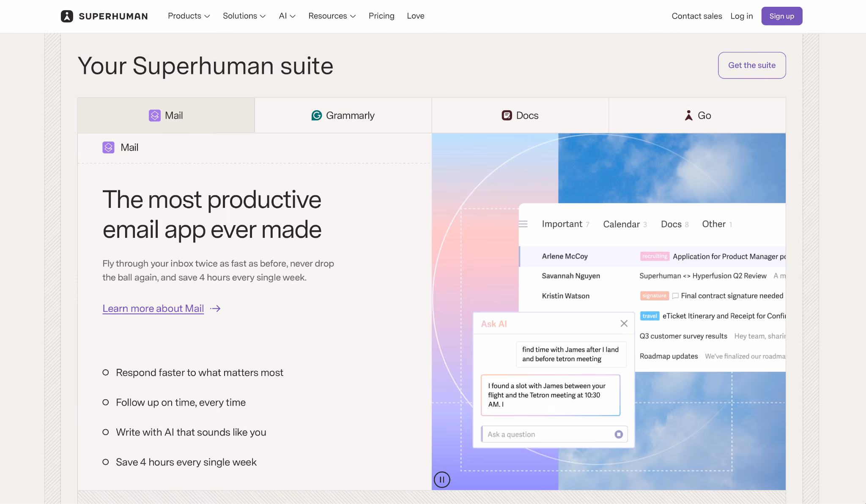Click the Sign up button
Screen dimensions: 866x504
(782, 16)
